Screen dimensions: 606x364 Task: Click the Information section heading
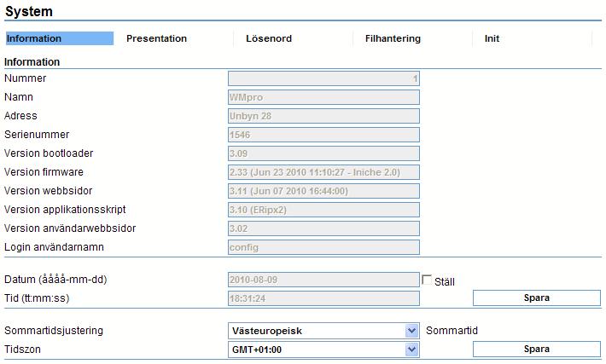[x=32, y=61]
